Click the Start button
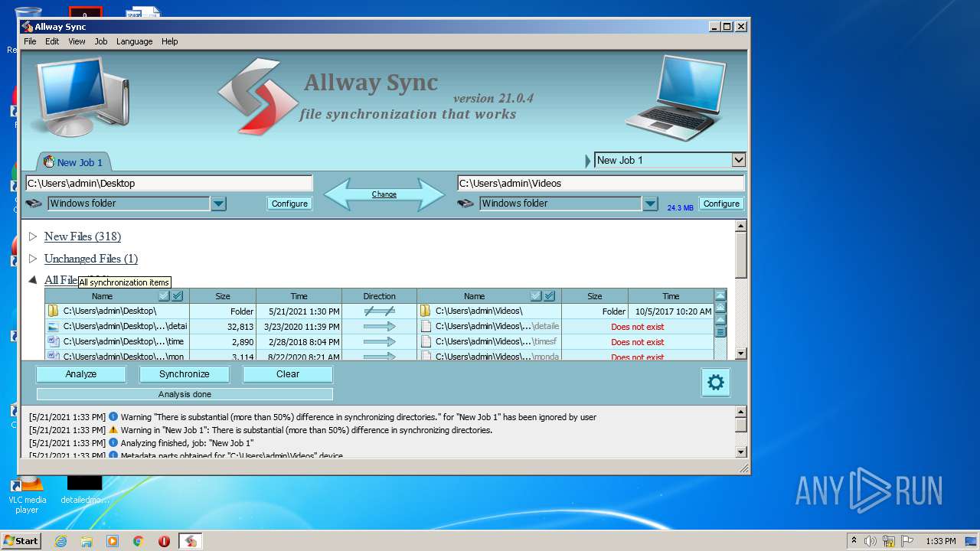The height and width of the screenshot is (551, 980). [x=21, y=541]
